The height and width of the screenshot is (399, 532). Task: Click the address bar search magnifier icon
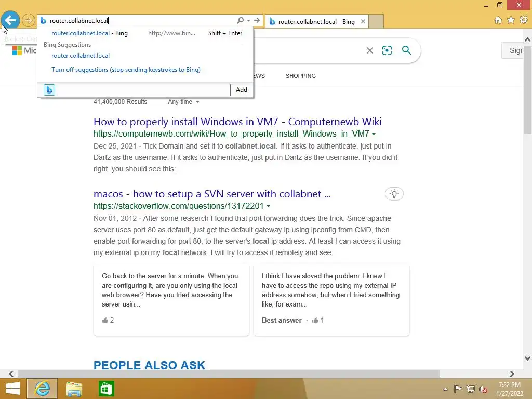240,20
